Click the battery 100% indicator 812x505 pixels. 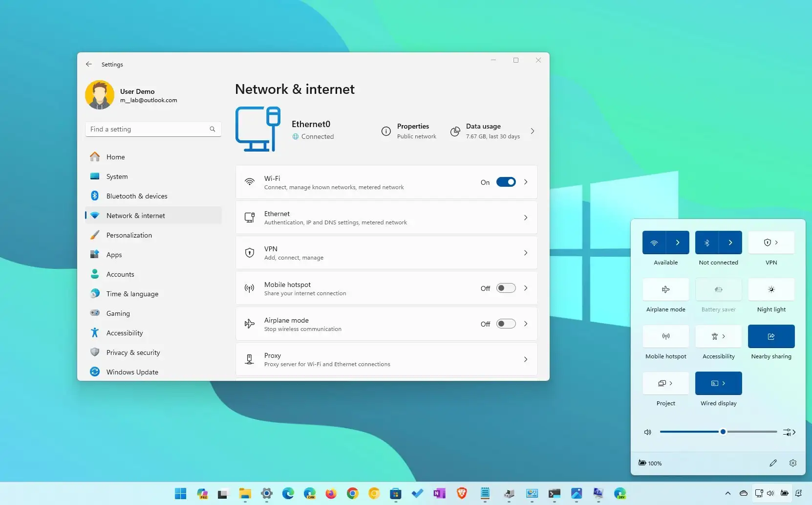(650, 463)
